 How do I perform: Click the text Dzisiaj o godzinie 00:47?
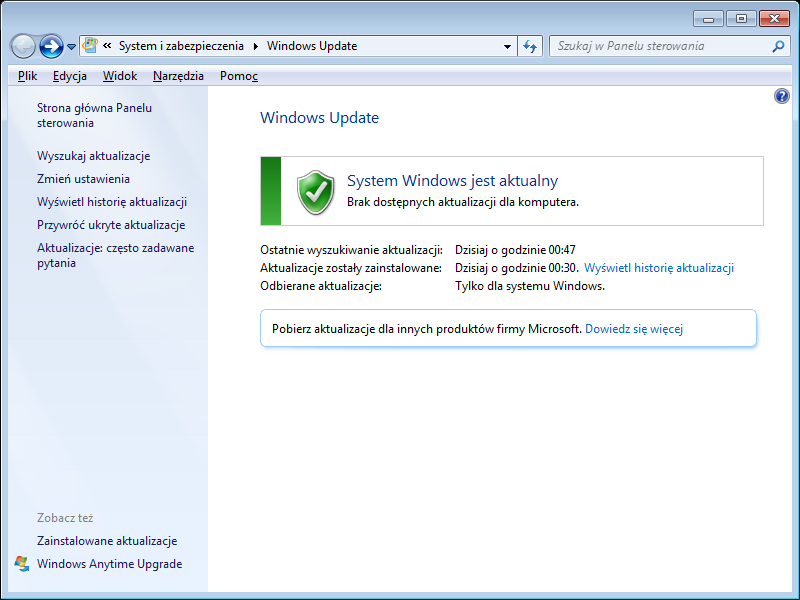[515, 250]
